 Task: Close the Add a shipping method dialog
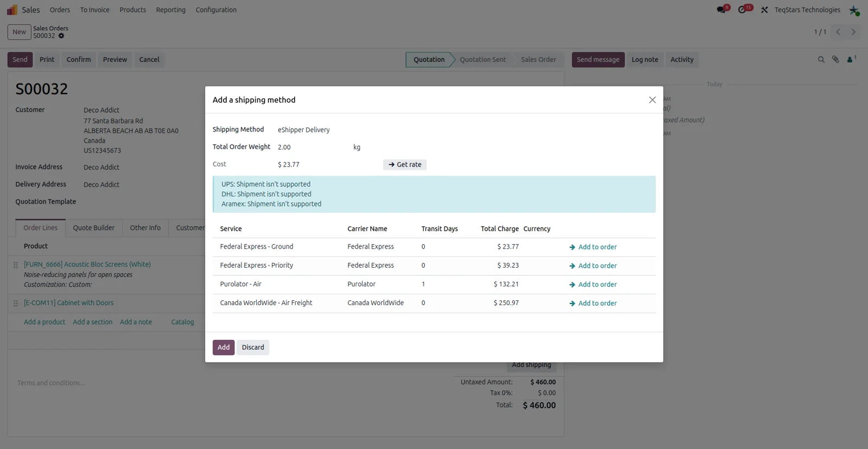point(652,100)
